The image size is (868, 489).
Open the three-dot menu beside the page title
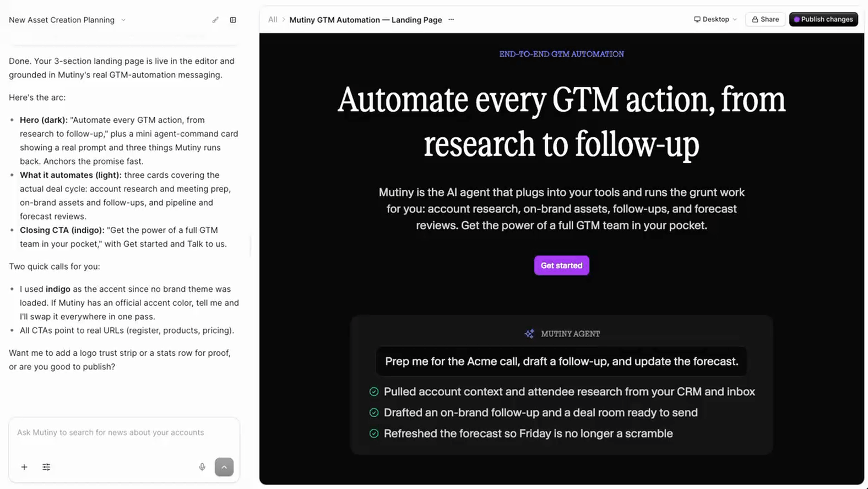pos(451,20)
